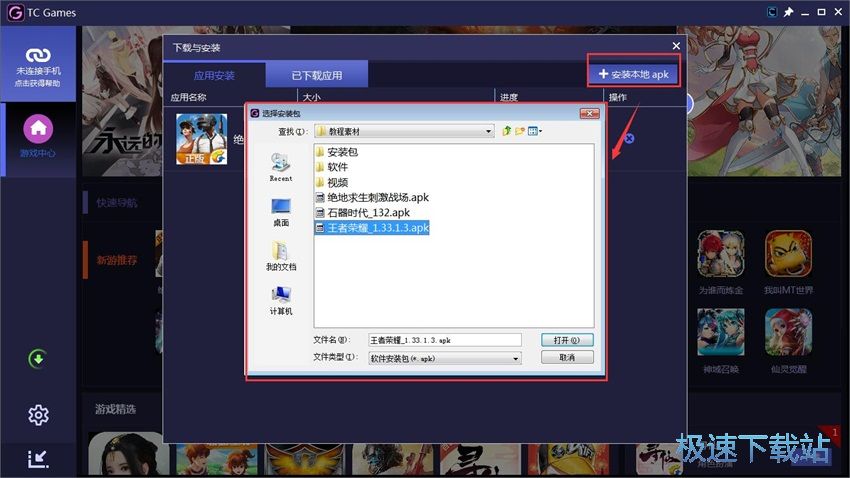This screenshot has width=850, height=478.
Task: Click 快速导航 section in main window
Action: tap(117, 203)
